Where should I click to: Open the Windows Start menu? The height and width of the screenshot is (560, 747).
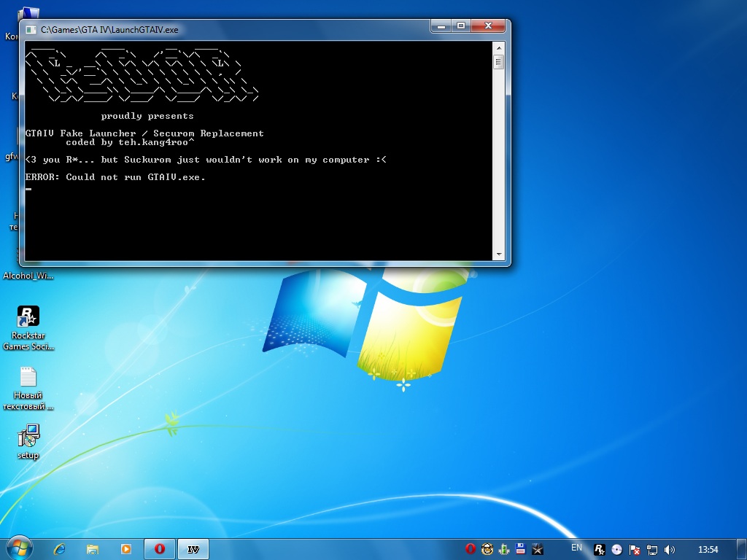[x=18, y=548]
